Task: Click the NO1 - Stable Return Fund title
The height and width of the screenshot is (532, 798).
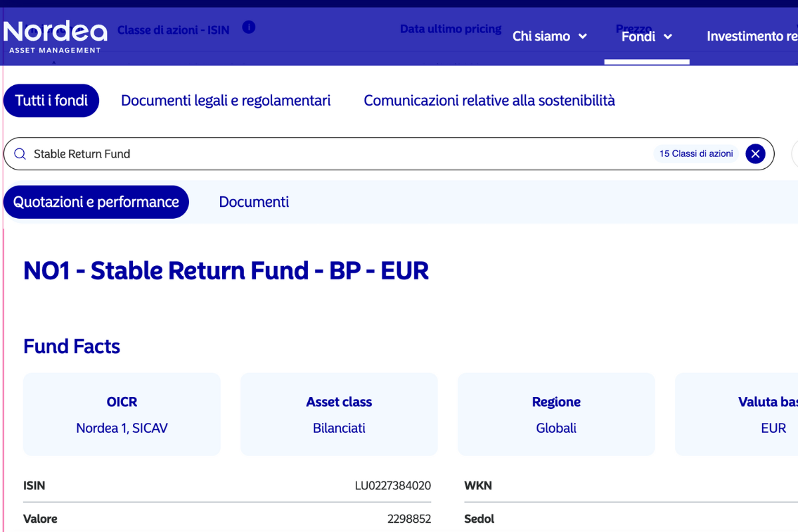Action: [x=226, y=270]
